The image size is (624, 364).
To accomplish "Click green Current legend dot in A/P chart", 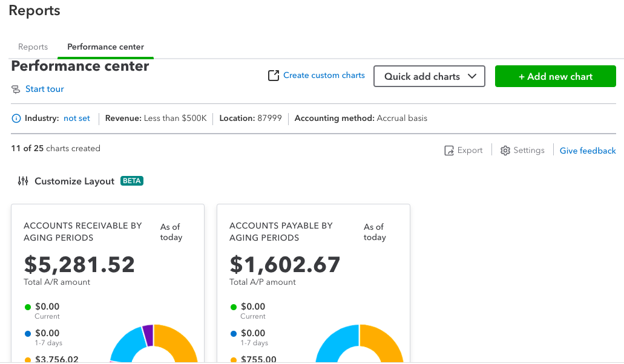I will click(234, 307).
